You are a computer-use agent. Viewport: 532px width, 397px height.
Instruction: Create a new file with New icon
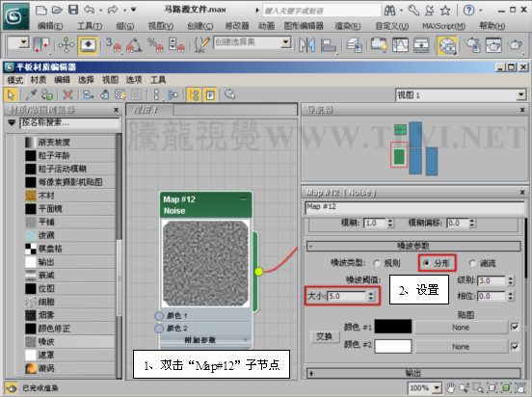(41, 10)
